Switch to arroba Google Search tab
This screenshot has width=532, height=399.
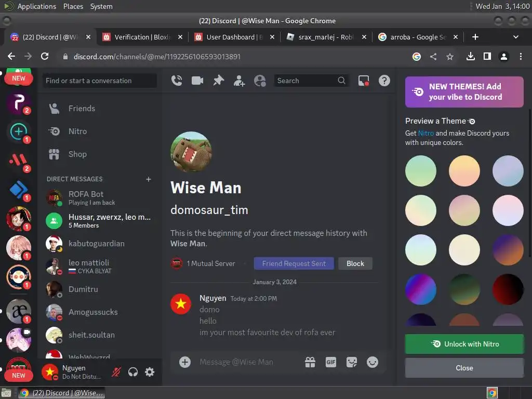418,37
